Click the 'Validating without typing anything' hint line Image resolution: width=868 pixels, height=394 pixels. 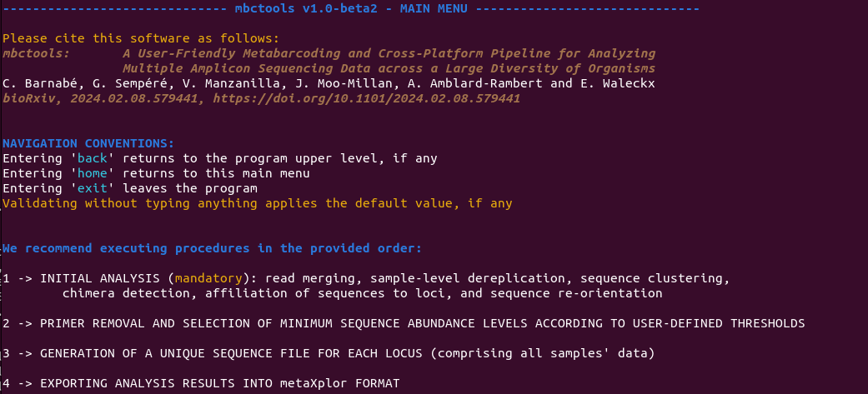click(258, 203)
